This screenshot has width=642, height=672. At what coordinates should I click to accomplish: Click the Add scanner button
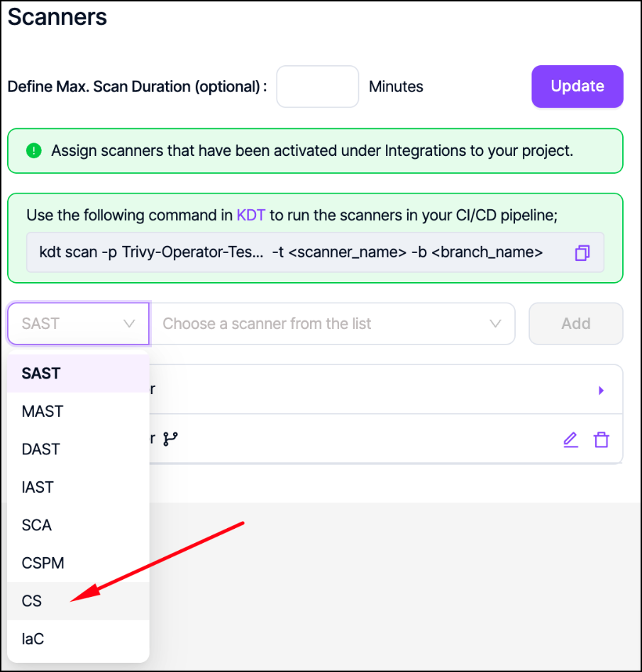click(575, 324)
